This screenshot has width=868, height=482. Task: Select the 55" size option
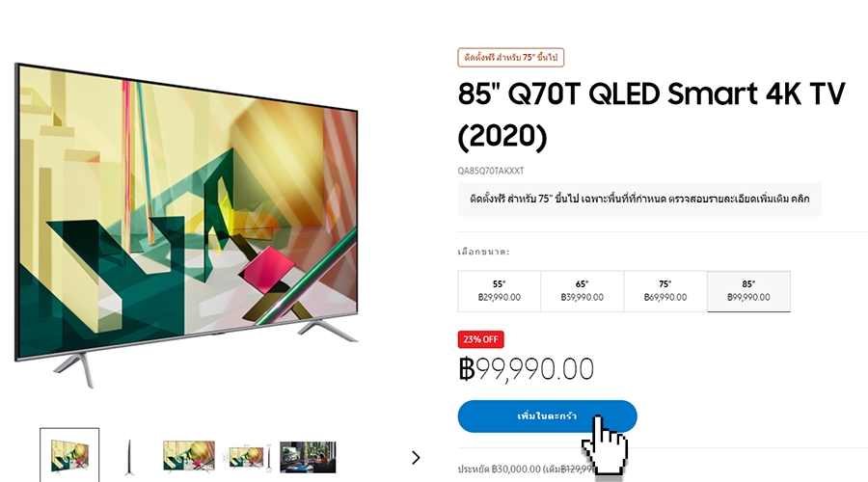click(x=500, y=291)
